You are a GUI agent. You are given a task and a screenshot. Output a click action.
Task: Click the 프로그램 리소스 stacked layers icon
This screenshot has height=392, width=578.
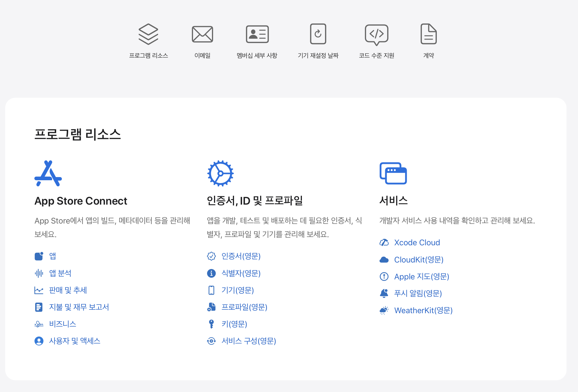pyautogui.click(x=148, y=34)
